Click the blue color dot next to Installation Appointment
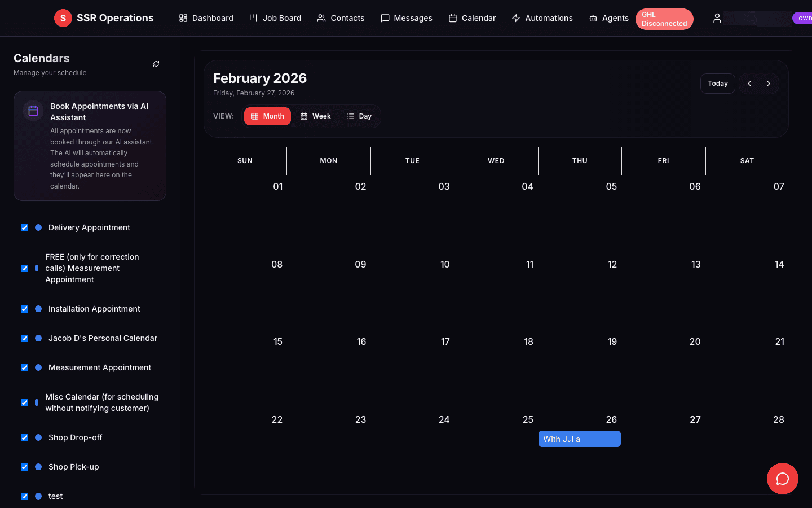Viewport: 812px width, 508px height. [38, 309]
